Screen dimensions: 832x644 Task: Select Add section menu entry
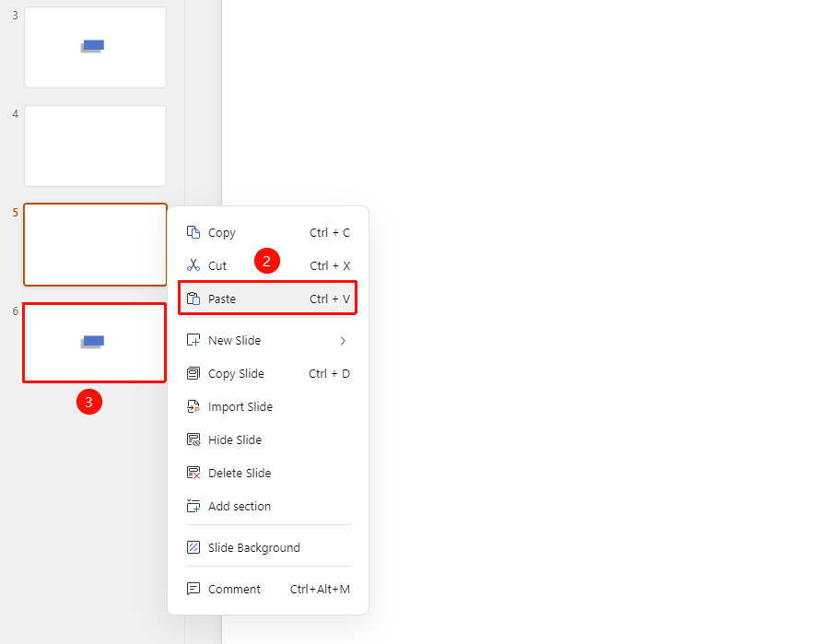[268, 506]
